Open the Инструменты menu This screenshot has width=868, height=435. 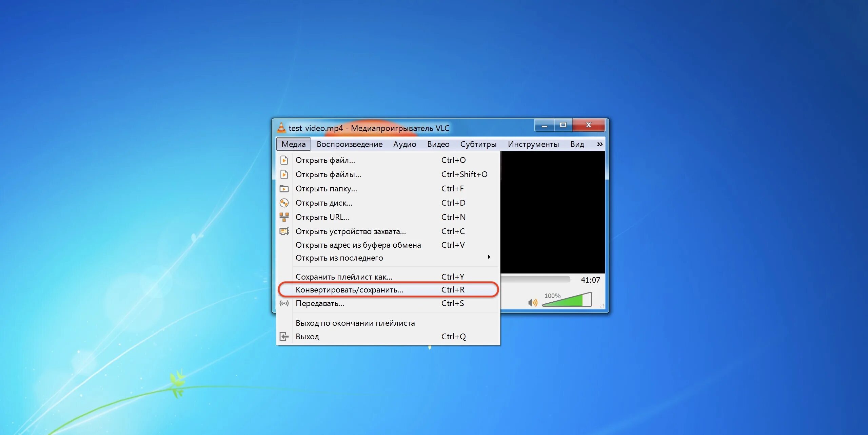(533, 144)
